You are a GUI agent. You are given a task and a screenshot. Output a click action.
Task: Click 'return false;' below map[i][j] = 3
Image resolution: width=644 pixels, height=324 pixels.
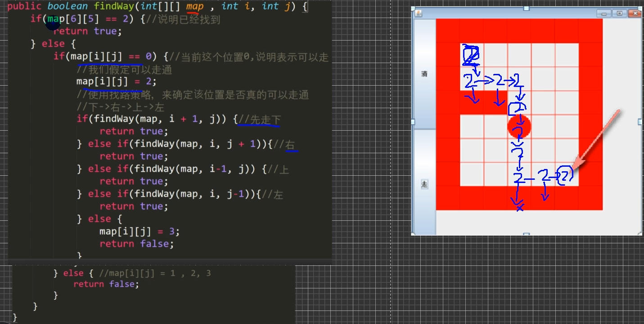[137, 244]
